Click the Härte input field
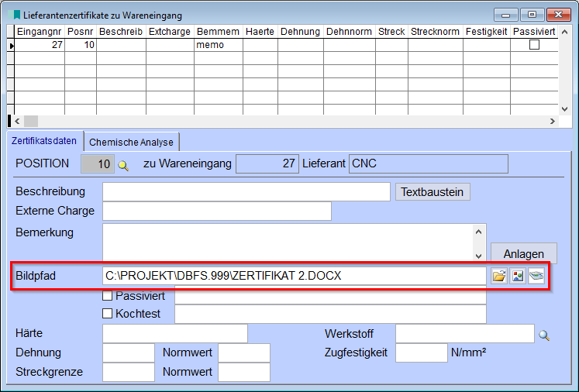 pos(175,334)
